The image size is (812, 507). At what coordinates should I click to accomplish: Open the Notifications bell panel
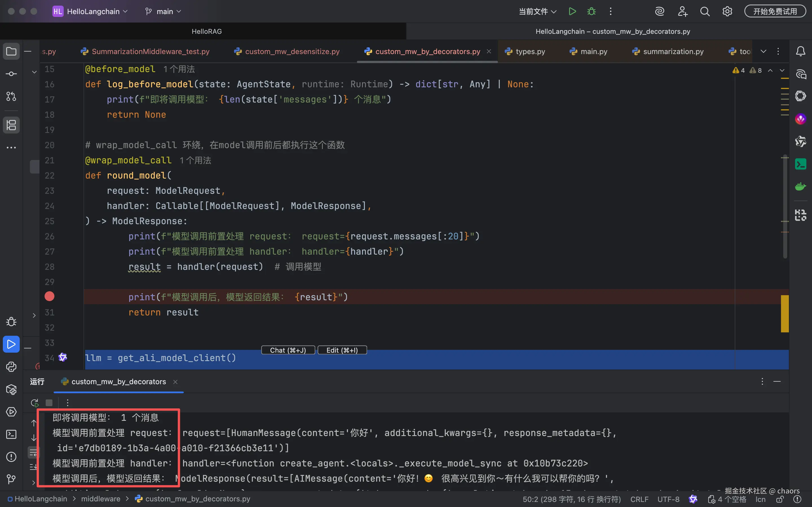click(801, 51)
